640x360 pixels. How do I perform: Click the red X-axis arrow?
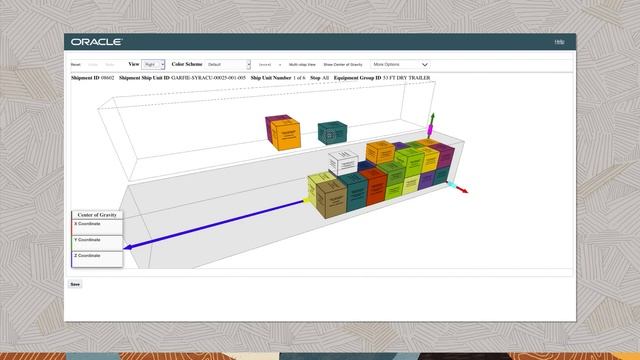pos(462,189)
